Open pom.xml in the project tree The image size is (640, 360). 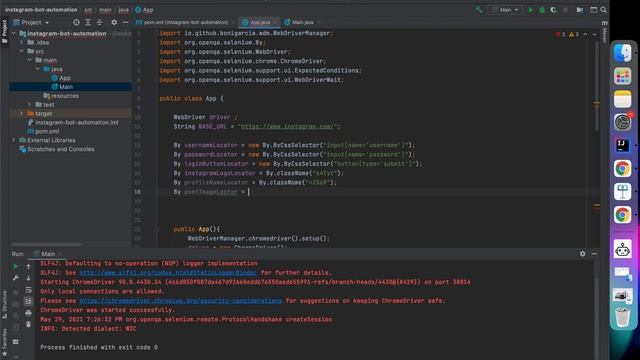[47, 131]
